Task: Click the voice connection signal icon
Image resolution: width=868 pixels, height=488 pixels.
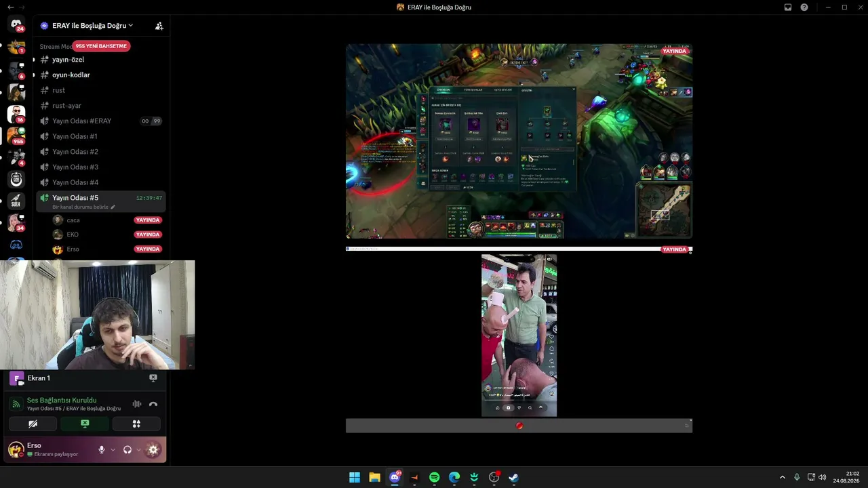Action: point(16,404)
